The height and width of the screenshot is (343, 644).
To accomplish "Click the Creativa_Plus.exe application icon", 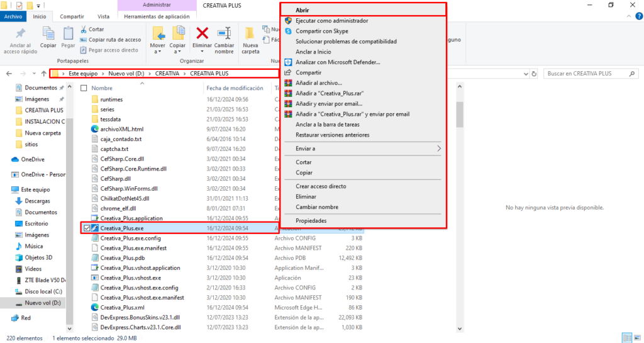I will click(x=95, y=228).
